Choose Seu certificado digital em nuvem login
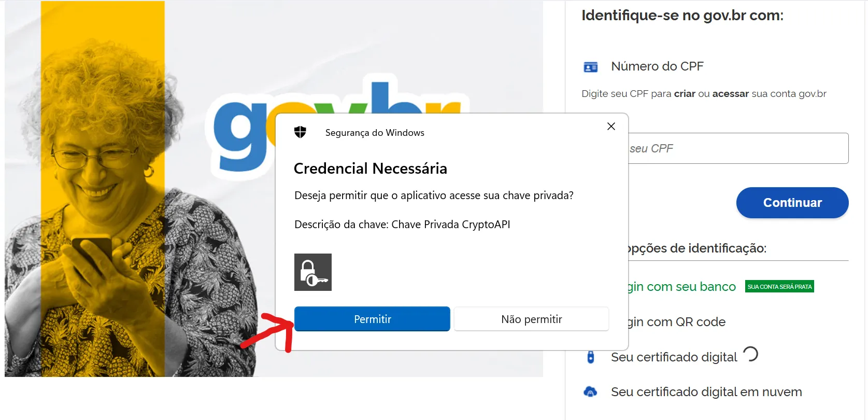Screen dimensions: 868x420 pyautogui.click(x=706, y=392)
